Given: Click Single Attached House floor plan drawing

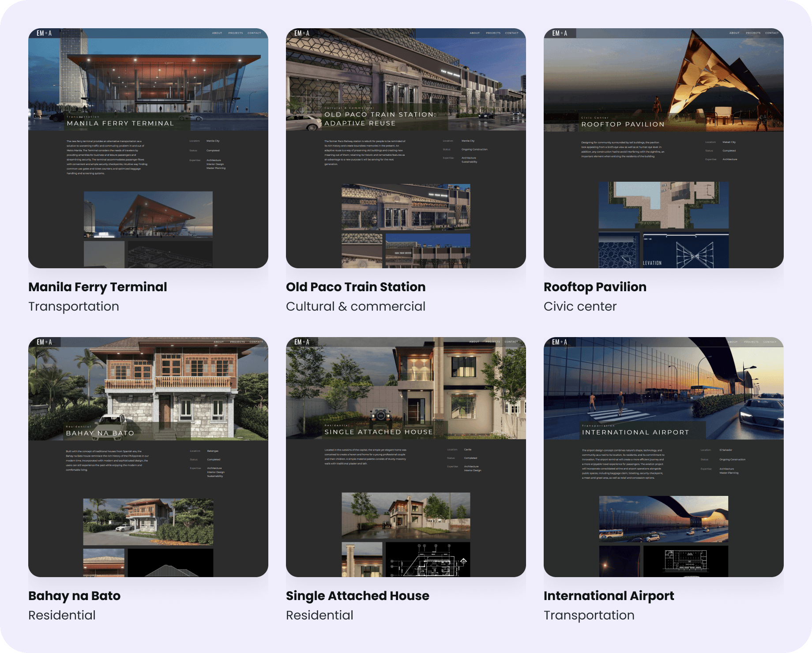Looking at the screenshot, I should pos(428,559).
